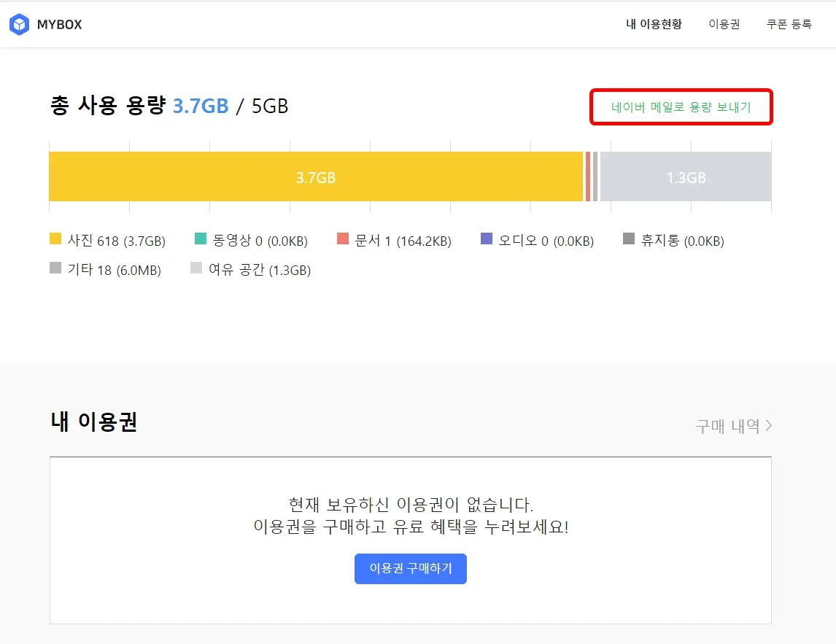The image size is (836, 644).
Task: Select the yellow 사진 legend swatch
Action: click(55, 238)
